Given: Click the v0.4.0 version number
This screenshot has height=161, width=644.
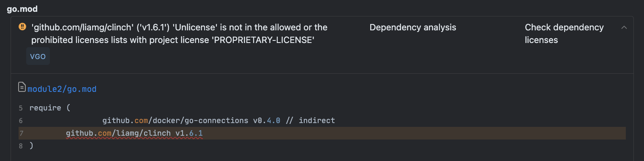Looking at the screenshot, I should click(267, 121).
